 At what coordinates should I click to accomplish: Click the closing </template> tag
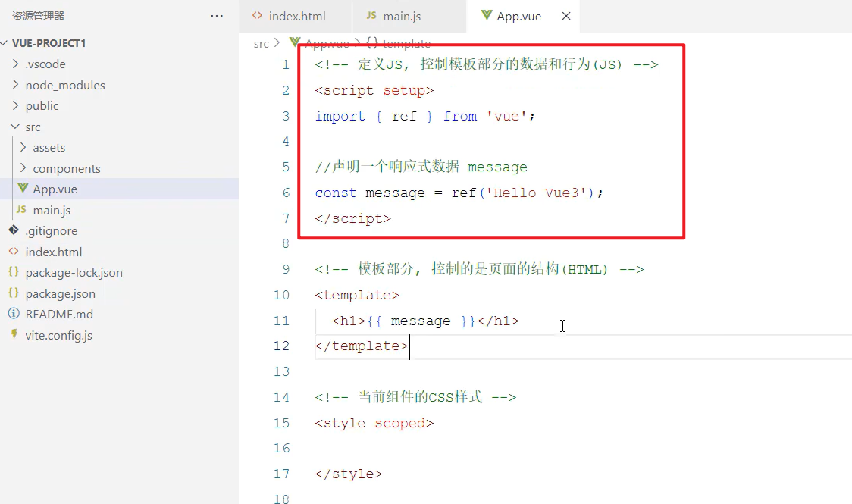[x=362, y=346]
